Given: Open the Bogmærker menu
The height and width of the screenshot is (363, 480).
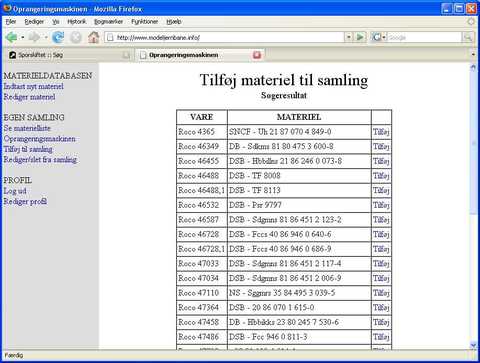Looking at the screenshot, I should (108, 22).
